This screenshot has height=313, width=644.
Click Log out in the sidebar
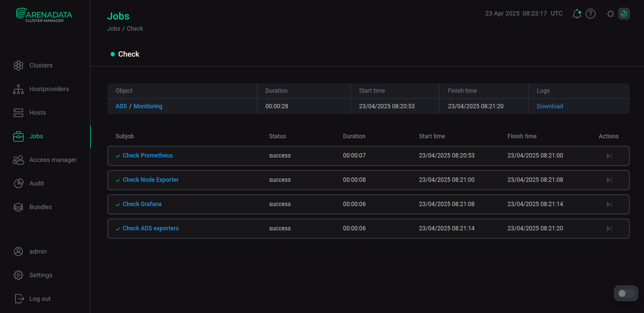(40, 299)
